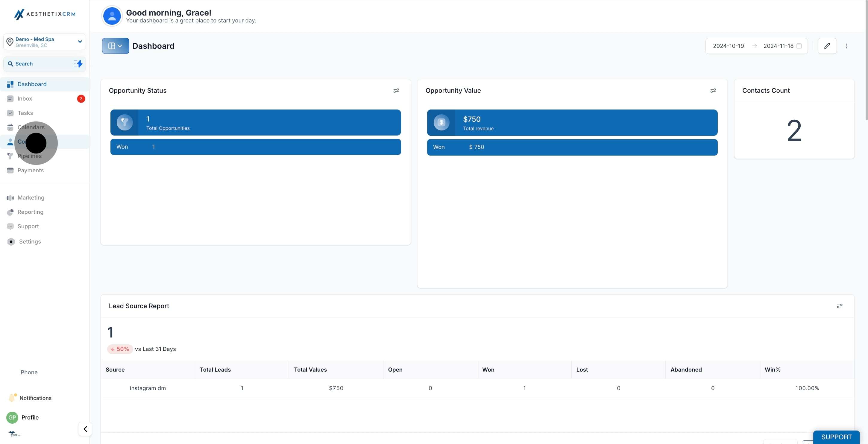This screenshot has width=868, height=444.
Task: Click the instagram dm source row
Action: 477,388
